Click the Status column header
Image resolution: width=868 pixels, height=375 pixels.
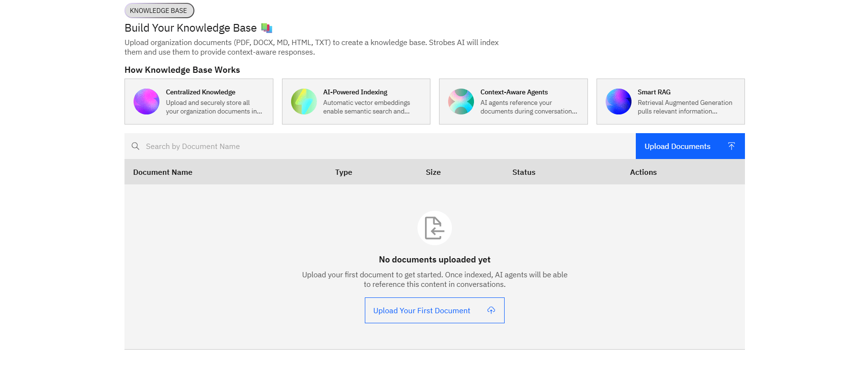click(524, 172)
